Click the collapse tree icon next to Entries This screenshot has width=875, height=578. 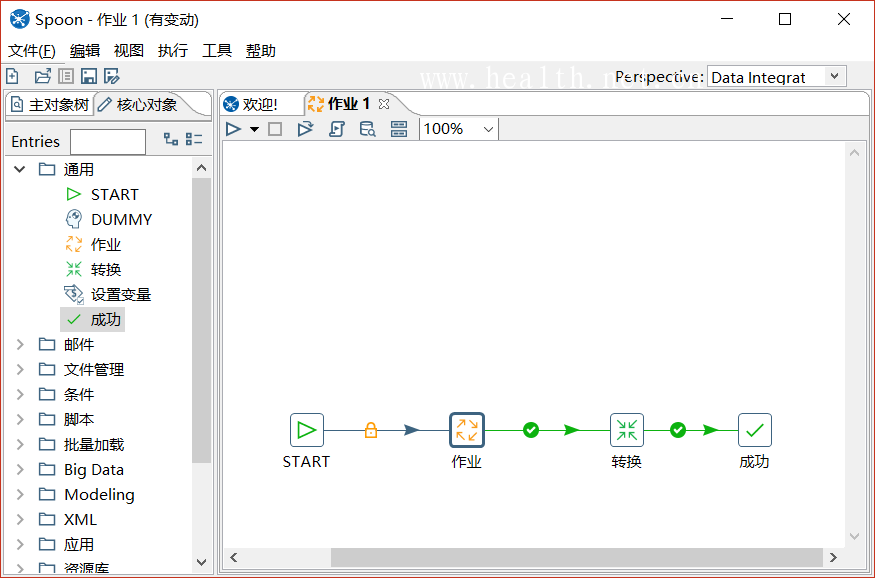click(x=194, y=139)
